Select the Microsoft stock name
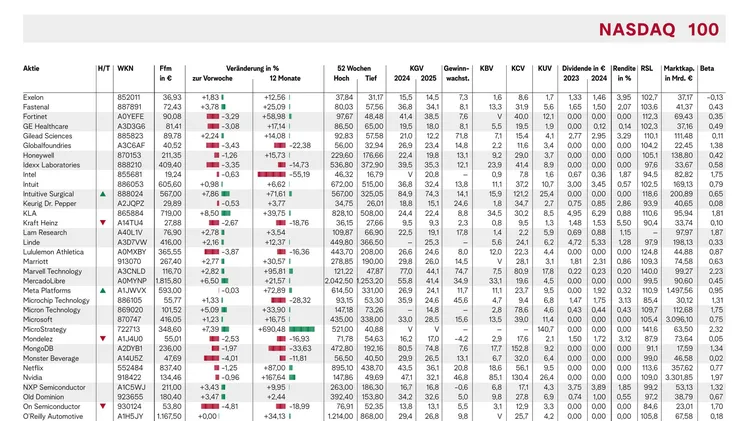The width and height of the screenshot is (750, 421). point(37,319)
